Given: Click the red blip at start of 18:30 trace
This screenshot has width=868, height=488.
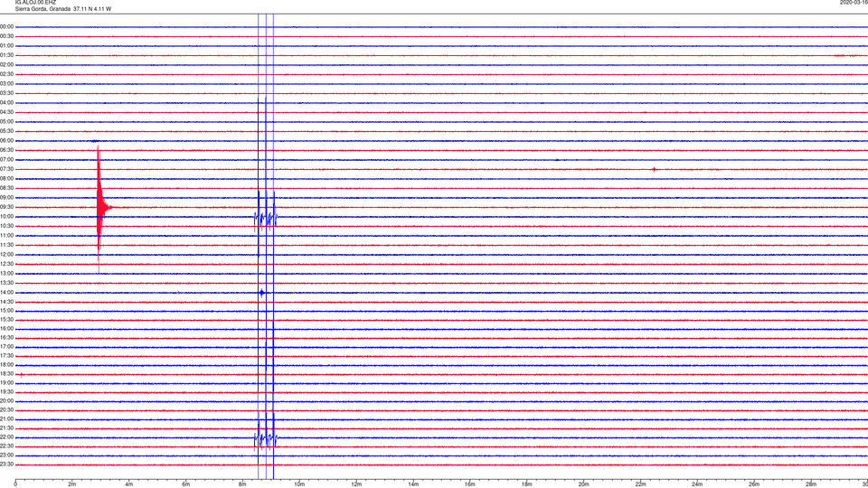Looking at the screenshot, I should click(22, 374).
